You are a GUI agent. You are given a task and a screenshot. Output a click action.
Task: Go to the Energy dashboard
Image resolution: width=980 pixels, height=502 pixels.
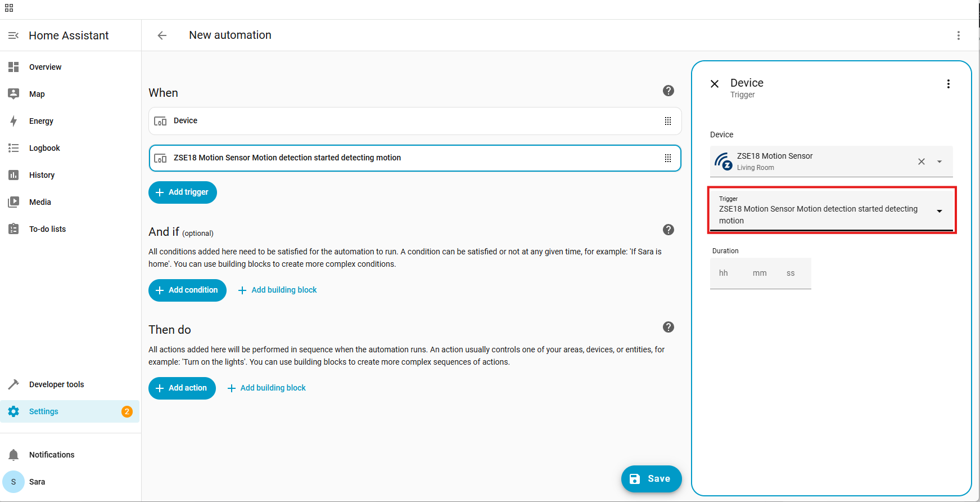(x=70, y=121)
